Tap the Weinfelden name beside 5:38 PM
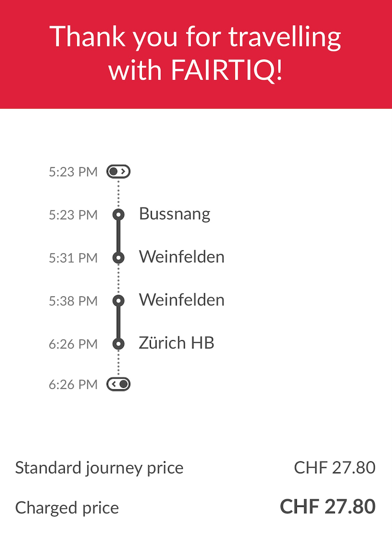This screenshot has height=541, width=392. tap(182, 300)
